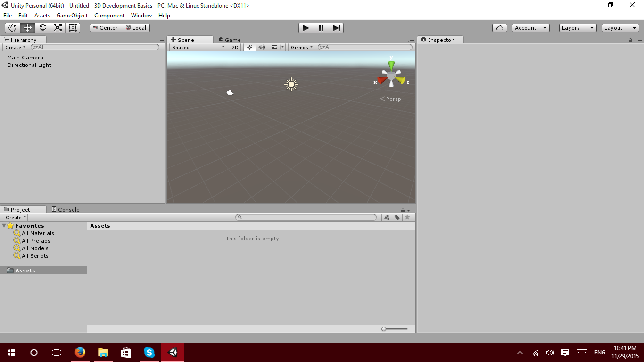This screenshot has height=362, width=644.
Task: Open the Hierarchy Create dropdown
Action: pos(15,47)
